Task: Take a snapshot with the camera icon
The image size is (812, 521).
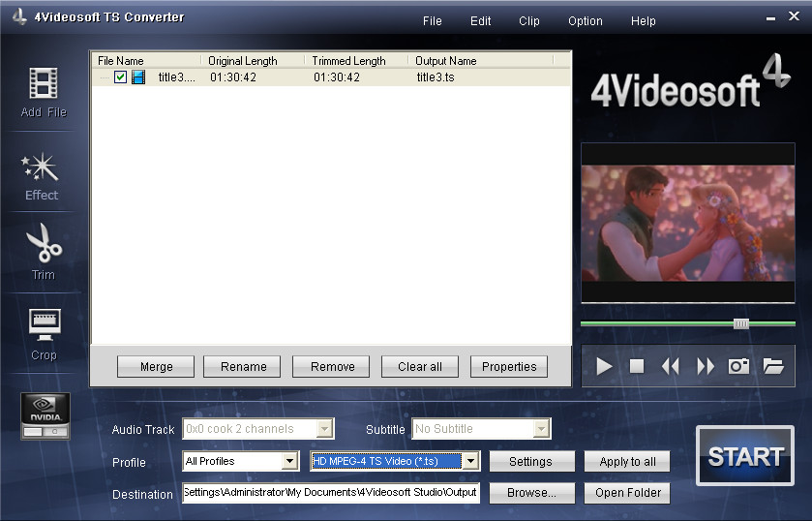Action: click(x=738, y=366)
